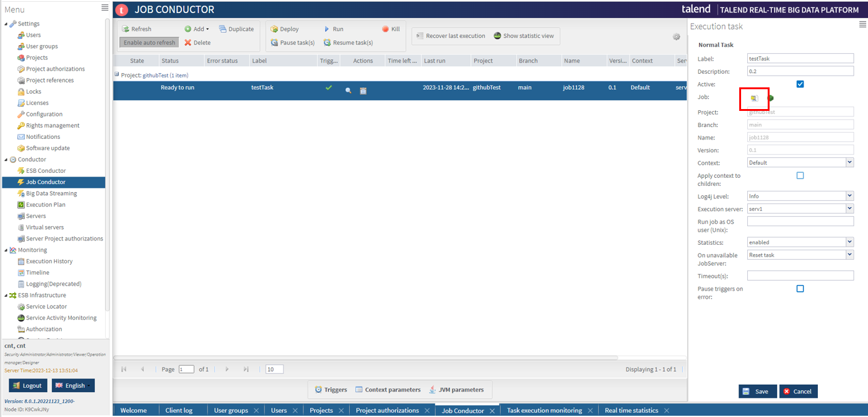Click the Timeout(s) input field
The width and height of the screenshot is (868, 417).
pos(801,276)
